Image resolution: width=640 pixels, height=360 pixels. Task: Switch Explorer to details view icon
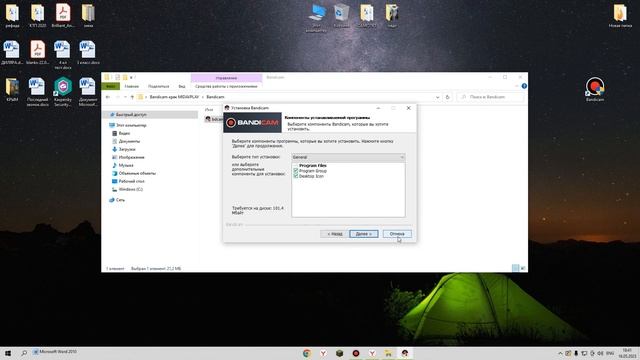pyautogui.click(x=516, y=268)
